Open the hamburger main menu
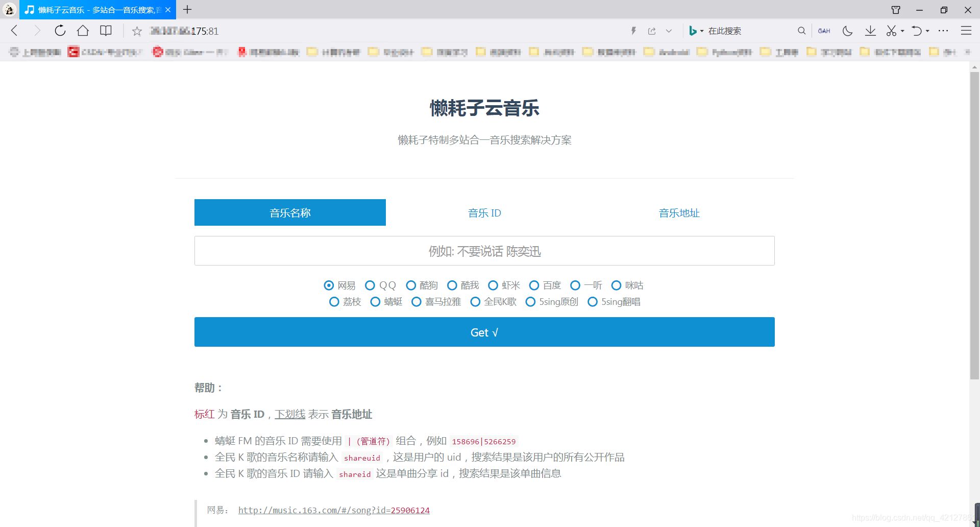980x527 pixels. pyautogui.click(x=966, y=31)
